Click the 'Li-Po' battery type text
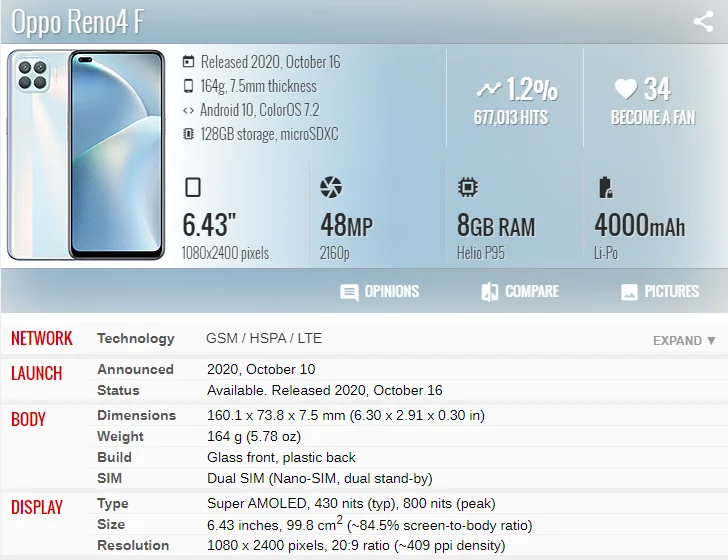This screenshot has height=560, width=728. click(606, 253)
